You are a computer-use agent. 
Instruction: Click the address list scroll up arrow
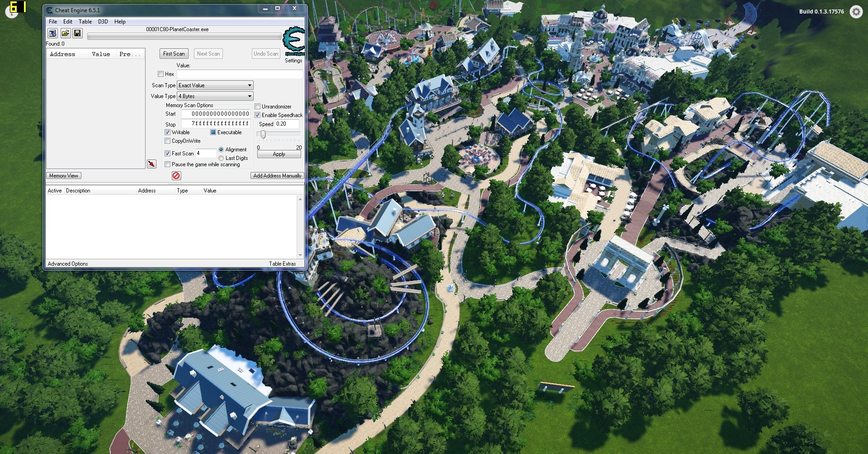coord(300,199)
